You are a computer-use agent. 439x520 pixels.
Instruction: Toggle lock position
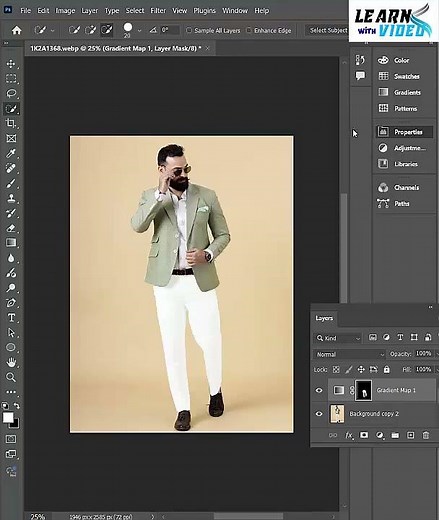(x=361, y=369)
